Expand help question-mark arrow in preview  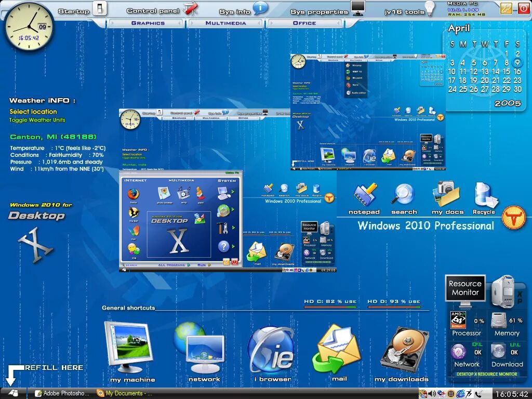coord(233,246)
